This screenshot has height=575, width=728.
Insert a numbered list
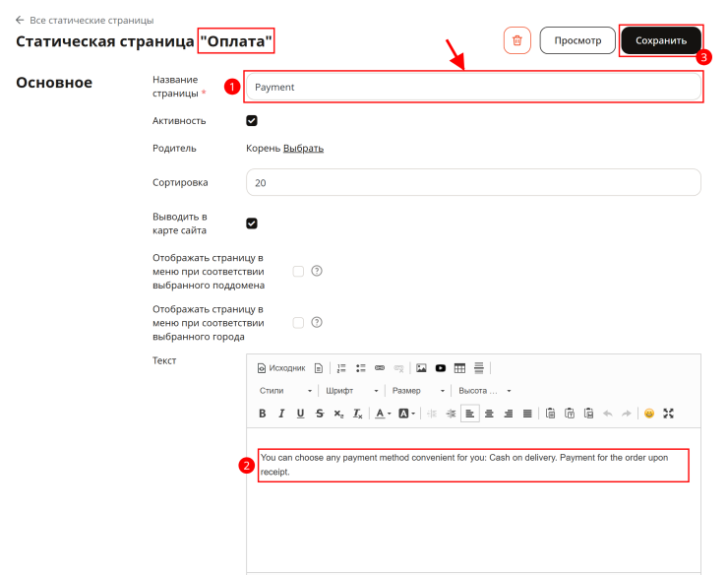[x=341, y=368]
